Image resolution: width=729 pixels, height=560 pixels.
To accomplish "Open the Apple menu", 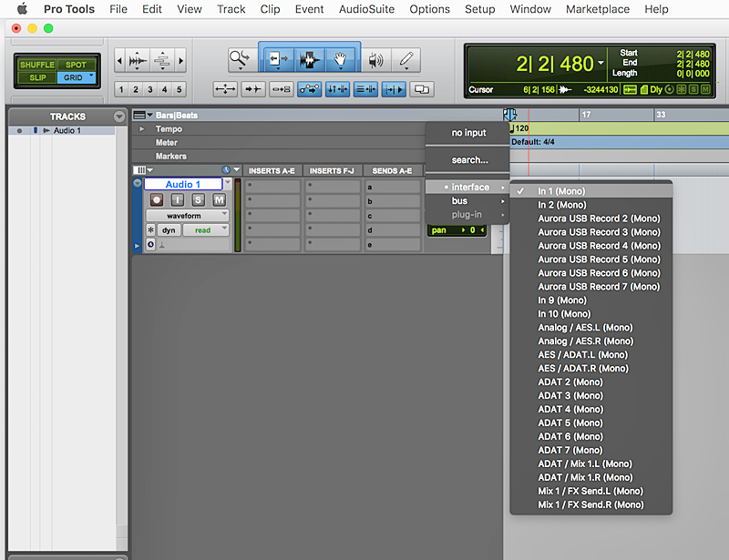I will 22,9.
